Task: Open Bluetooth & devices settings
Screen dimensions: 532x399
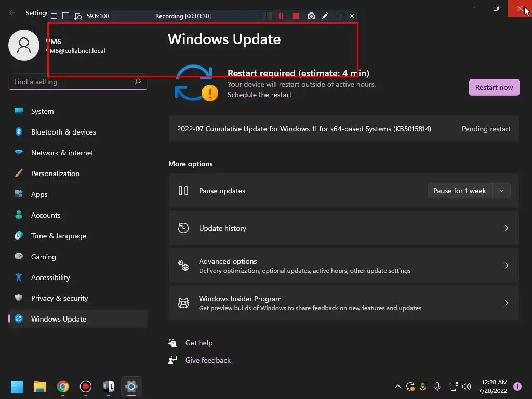Action: coord(78,132)
